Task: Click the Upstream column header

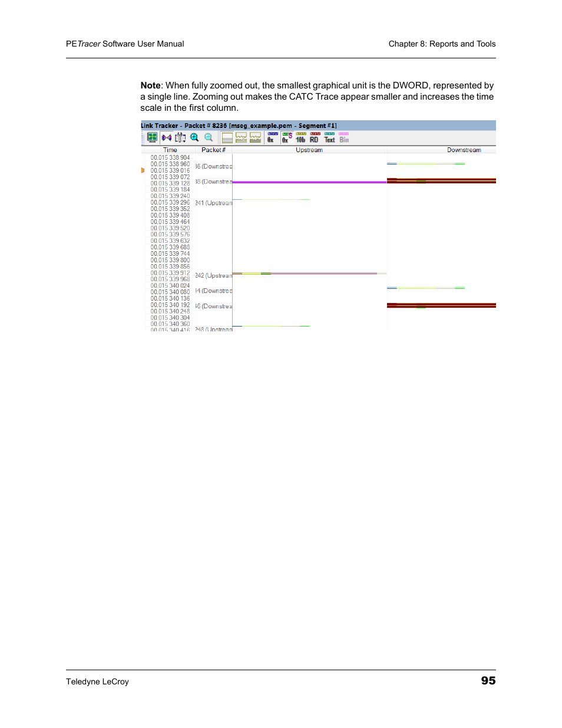Action: click(x=309, y=150)
